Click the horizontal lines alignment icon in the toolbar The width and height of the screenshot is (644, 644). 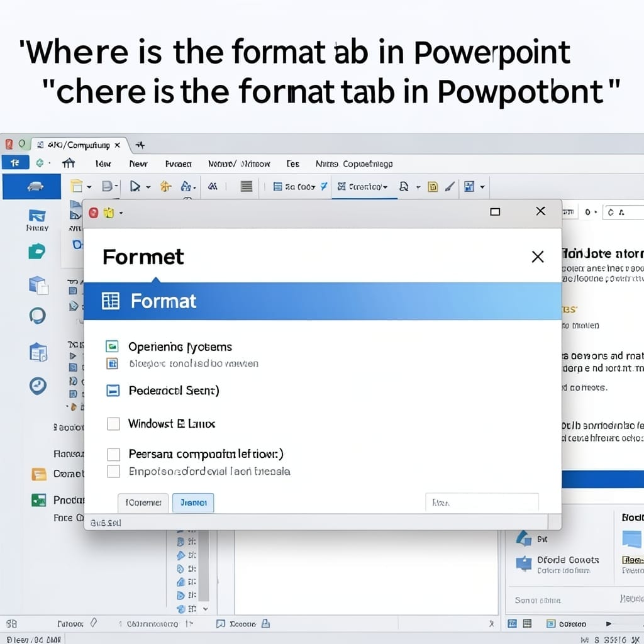(247, 186)
